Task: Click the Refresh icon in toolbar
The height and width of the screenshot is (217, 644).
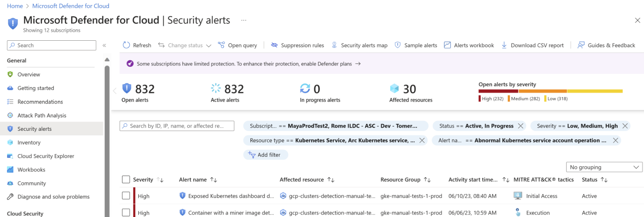Action: click(126, 45)
